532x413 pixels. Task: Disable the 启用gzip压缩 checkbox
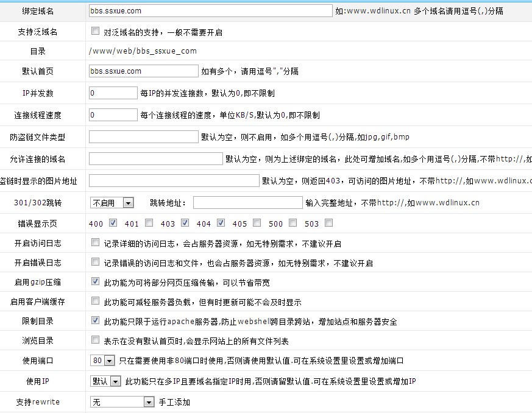tap(95, 282)
